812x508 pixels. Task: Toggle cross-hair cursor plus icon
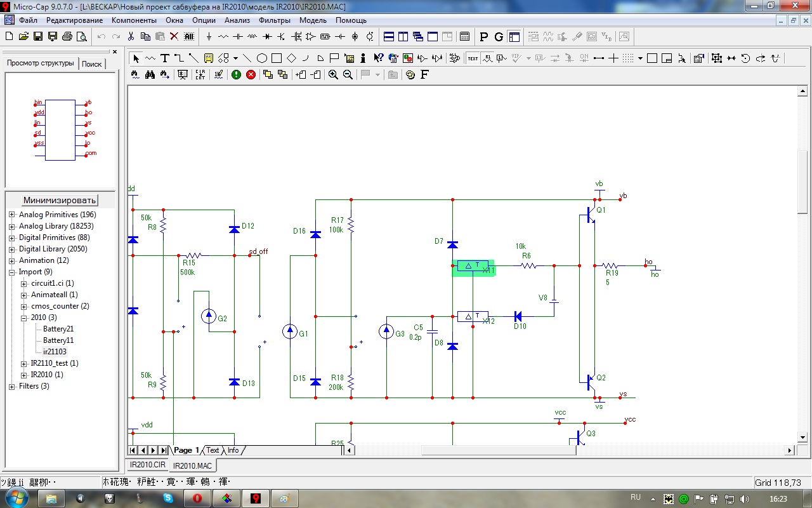pos(613,58)
